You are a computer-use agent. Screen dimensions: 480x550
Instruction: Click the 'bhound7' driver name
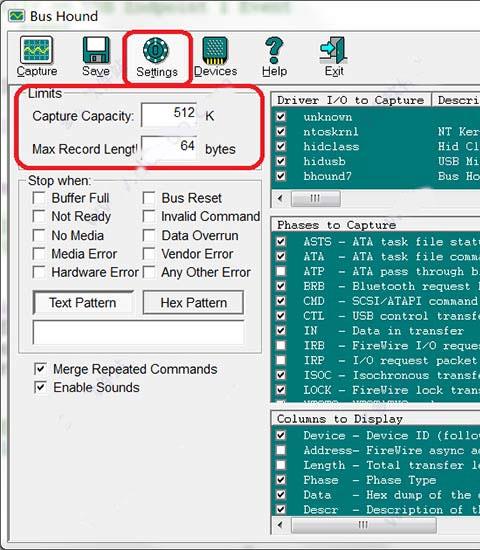tap(327, 176)
